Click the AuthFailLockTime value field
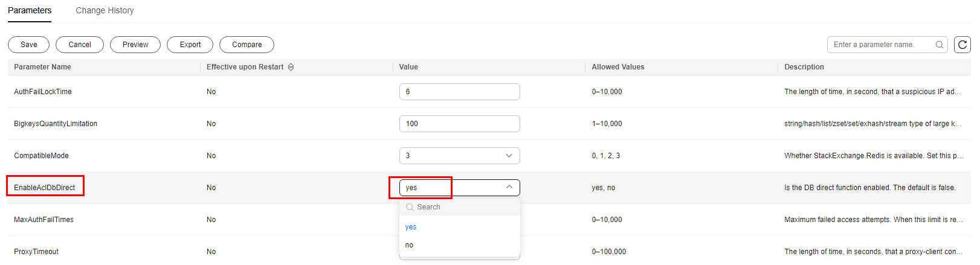This screenshot has height=265, width=980. (459, 92)
